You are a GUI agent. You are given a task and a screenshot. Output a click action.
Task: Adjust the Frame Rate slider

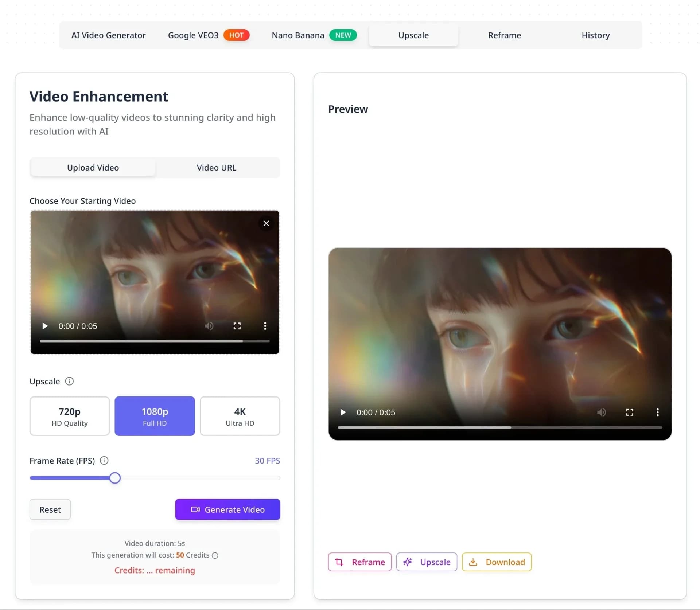115,478
